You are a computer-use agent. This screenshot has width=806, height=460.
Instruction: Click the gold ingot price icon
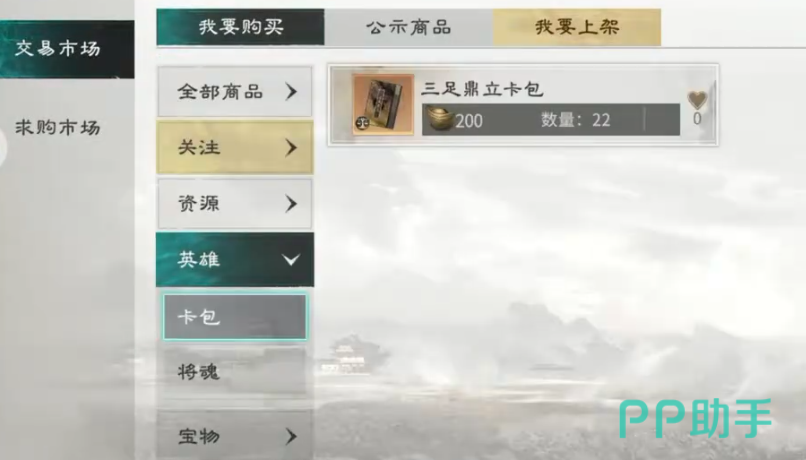pyautogui.click(x=439, y=120)
